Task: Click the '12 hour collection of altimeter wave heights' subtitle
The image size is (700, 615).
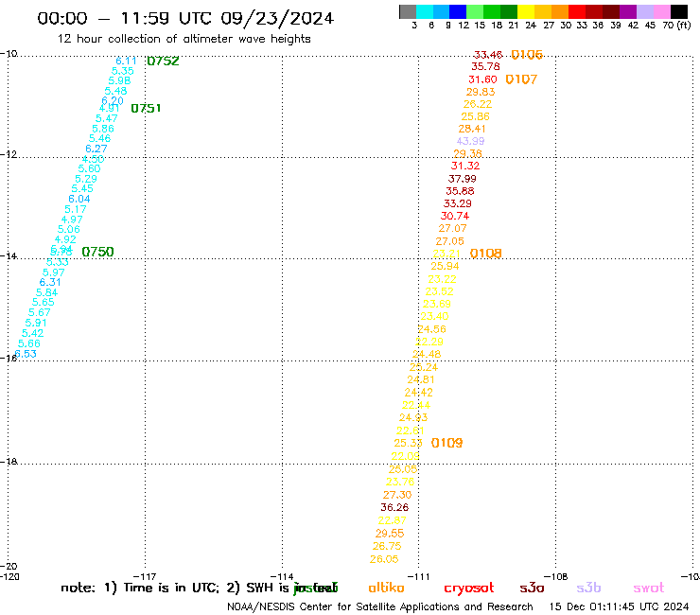Action: (184, 39)
